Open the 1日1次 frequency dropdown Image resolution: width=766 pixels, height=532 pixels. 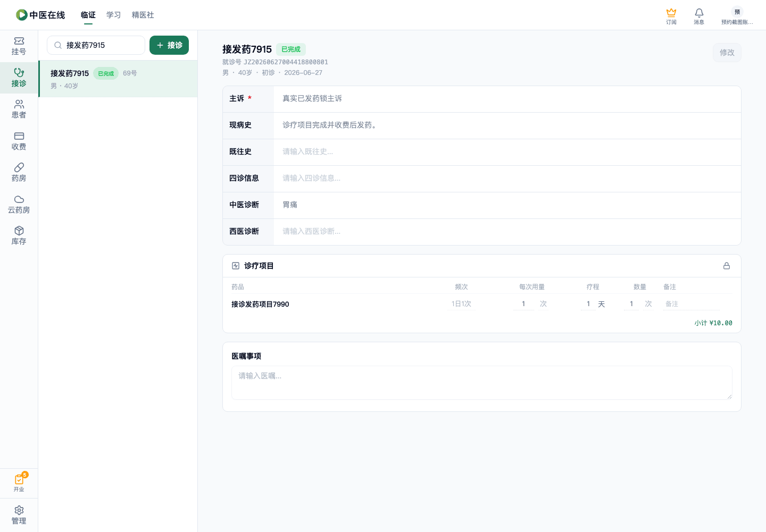(x=461, y=304)
